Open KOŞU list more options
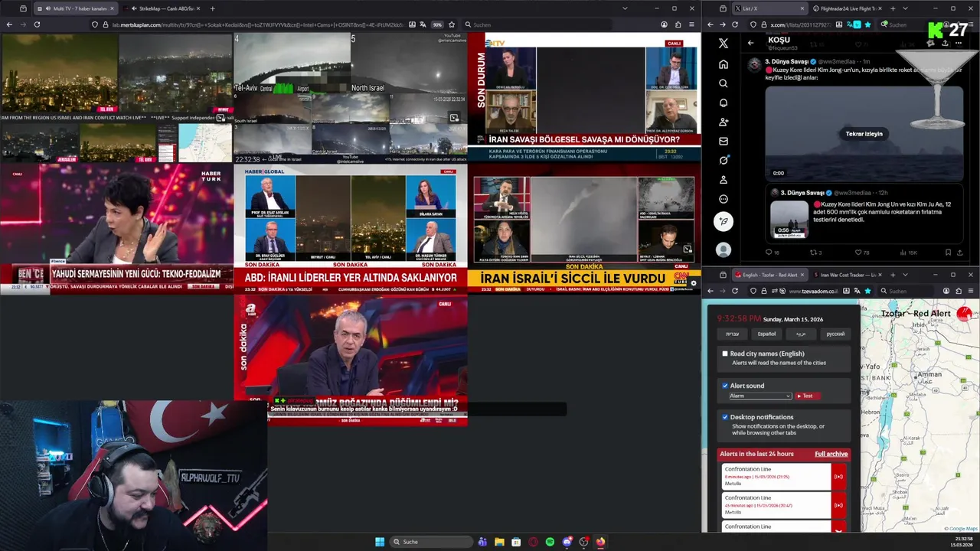The image size is (980, 551). pyautogui.click(x=959, y=43)
